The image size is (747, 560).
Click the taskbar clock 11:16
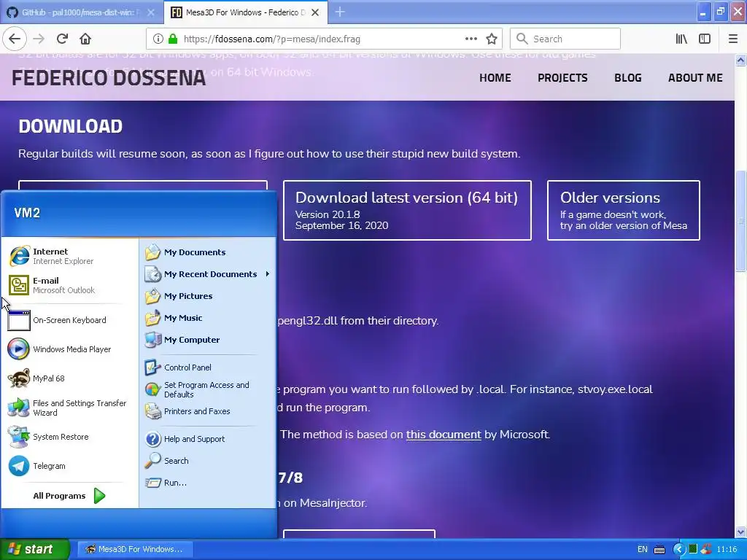coord(727,550)
